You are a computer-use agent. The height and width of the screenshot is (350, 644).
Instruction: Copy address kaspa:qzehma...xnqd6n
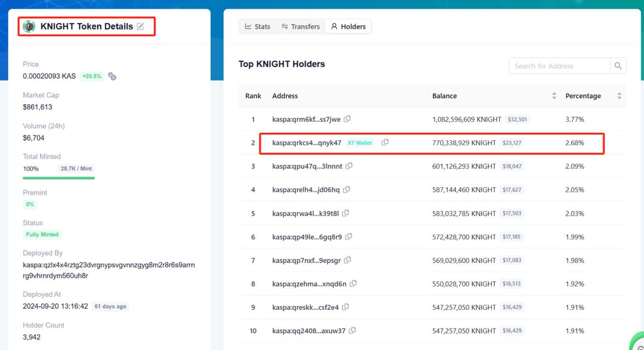tap(353, 283)
